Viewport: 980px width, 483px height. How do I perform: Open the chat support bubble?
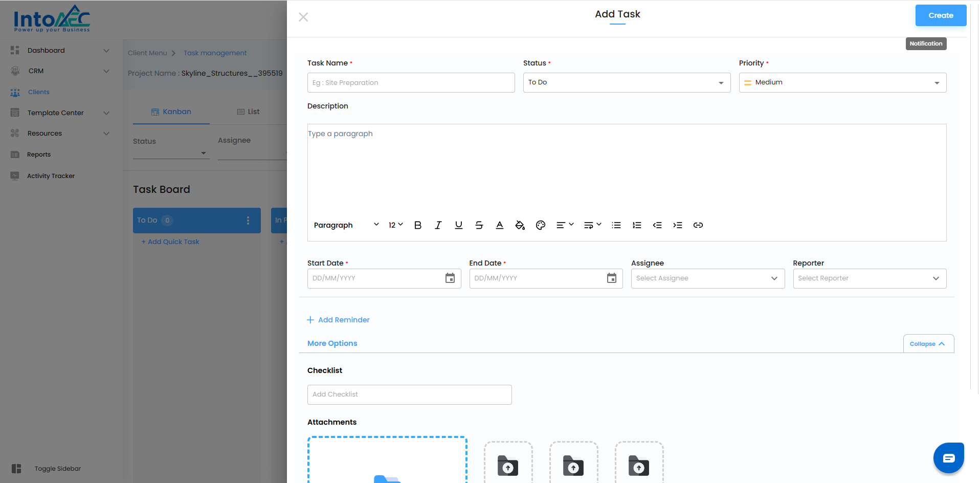coord(949,458)
